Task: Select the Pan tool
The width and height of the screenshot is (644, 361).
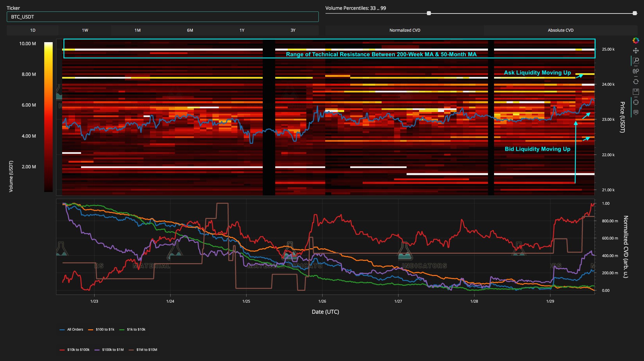Action: click(636, 51)
